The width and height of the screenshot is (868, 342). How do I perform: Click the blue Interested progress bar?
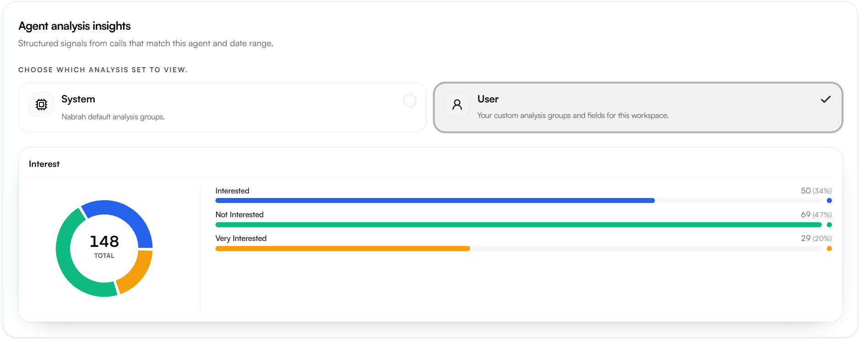435,201
